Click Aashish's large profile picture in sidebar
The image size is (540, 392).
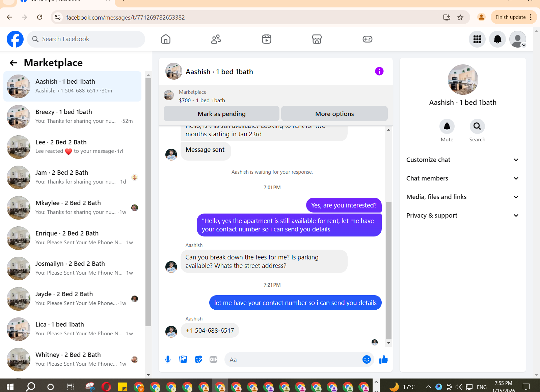(463, 80)
